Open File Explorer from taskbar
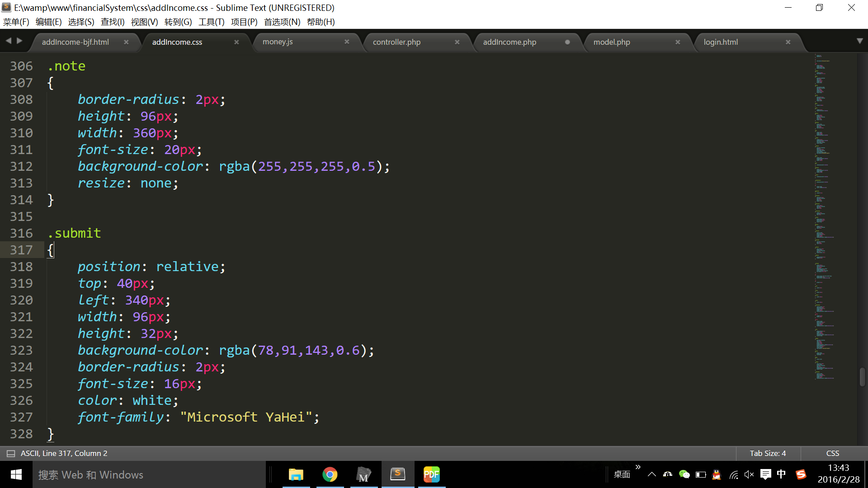868x488 pixels. coord(296,474)
